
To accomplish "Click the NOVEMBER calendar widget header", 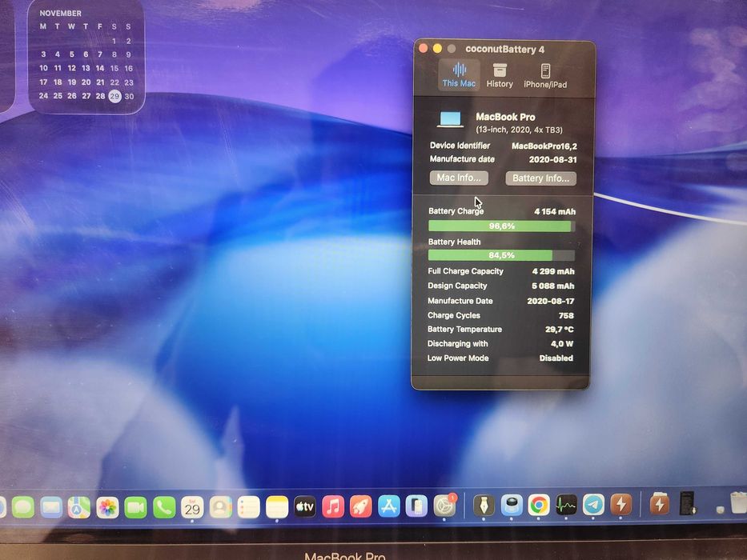I will [x=60, y=14].
